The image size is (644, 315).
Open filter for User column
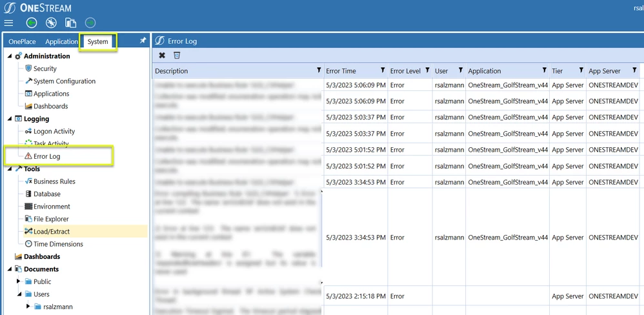coord(460,70)
